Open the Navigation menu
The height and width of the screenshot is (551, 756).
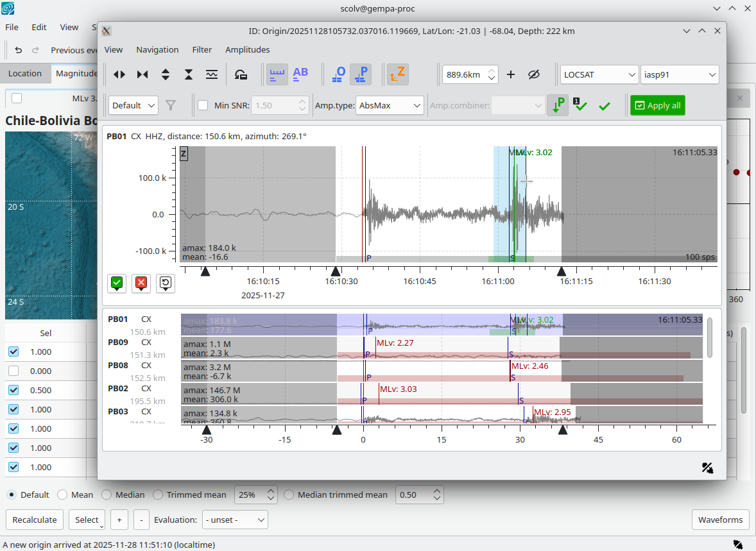pos(157,49)
